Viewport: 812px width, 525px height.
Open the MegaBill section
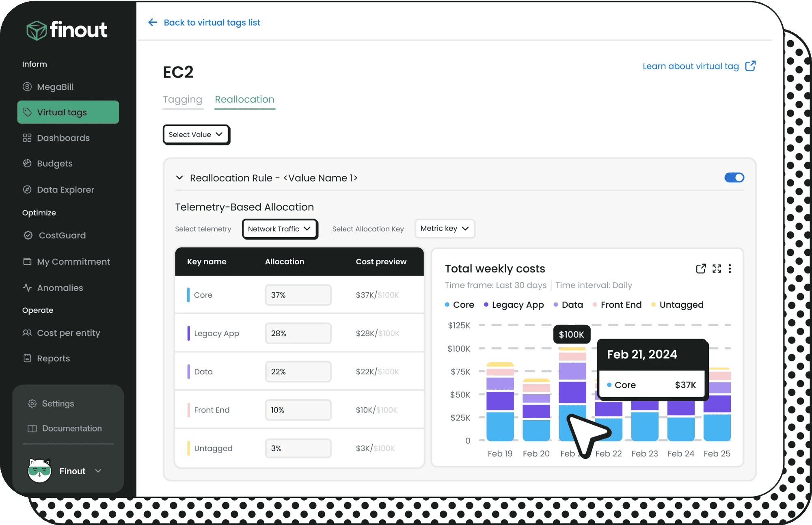point(55,86)
